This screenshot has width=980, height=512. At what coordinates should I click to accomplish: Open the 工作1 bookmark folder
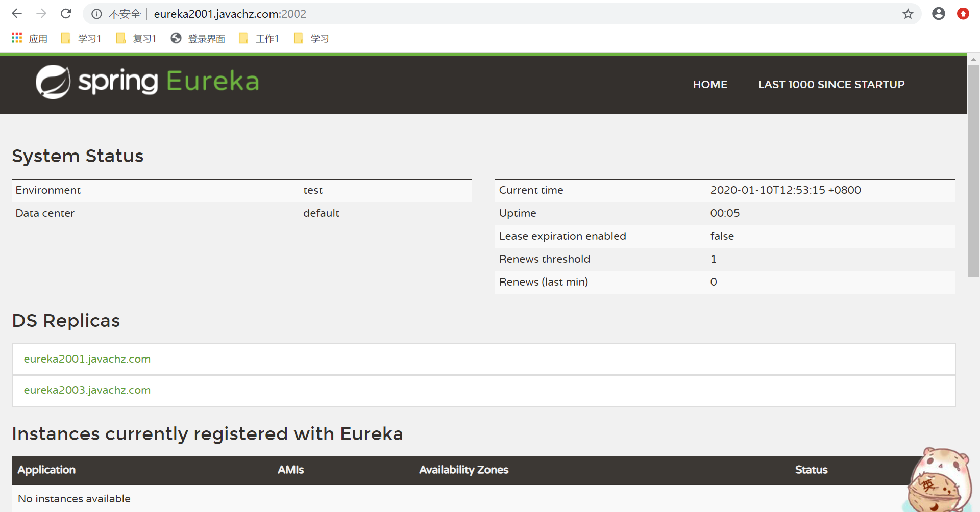(259, 39)
